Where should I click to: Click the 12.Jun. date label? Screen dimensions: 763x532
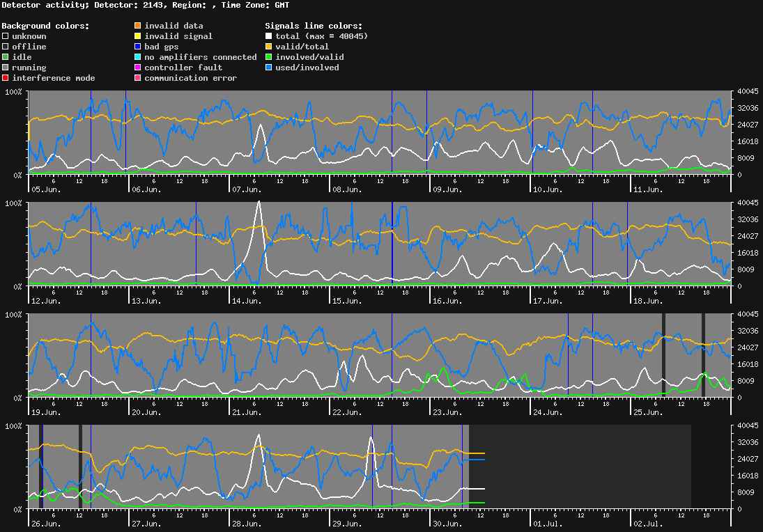point(46,301)
